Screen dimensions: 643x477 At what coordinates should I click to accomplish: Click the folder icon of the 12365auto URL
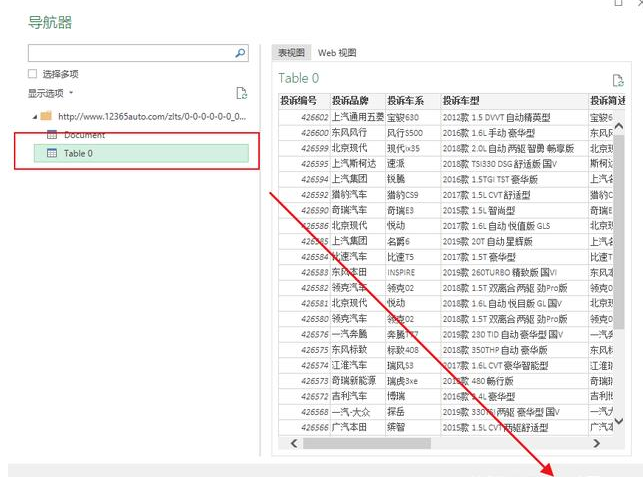[46, 116]
